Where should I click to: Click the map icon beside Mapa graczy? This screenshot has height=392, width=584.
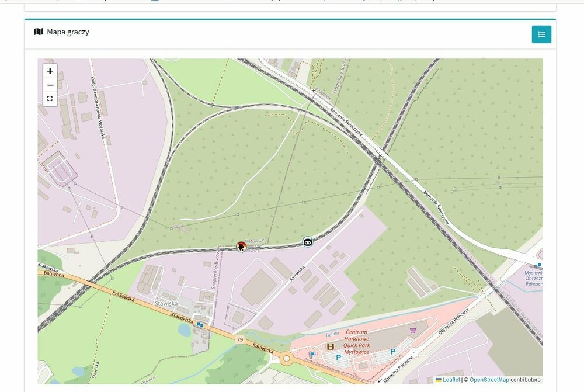point(39,32)
